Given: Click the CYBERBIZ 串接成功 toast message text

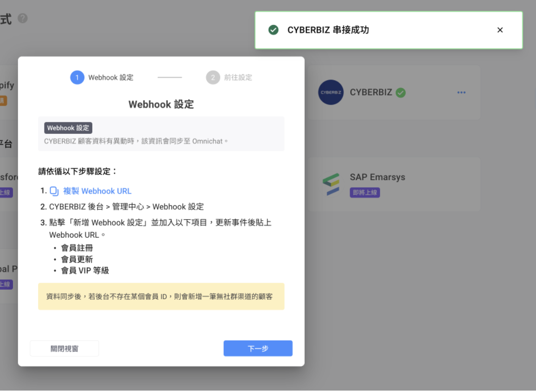Looking at the screenshot, I should 328,30.
